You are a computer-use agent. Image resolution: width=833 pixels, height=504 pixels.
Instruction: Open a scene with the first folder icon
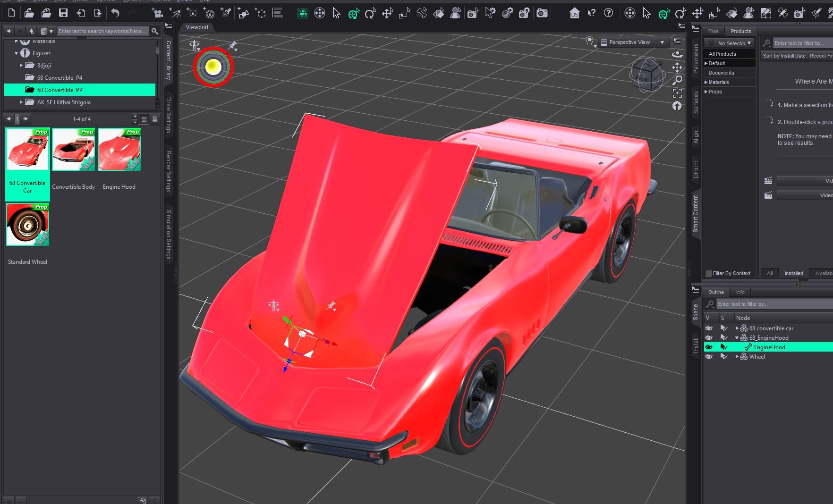pyautogui.click(x=29, y=13)
